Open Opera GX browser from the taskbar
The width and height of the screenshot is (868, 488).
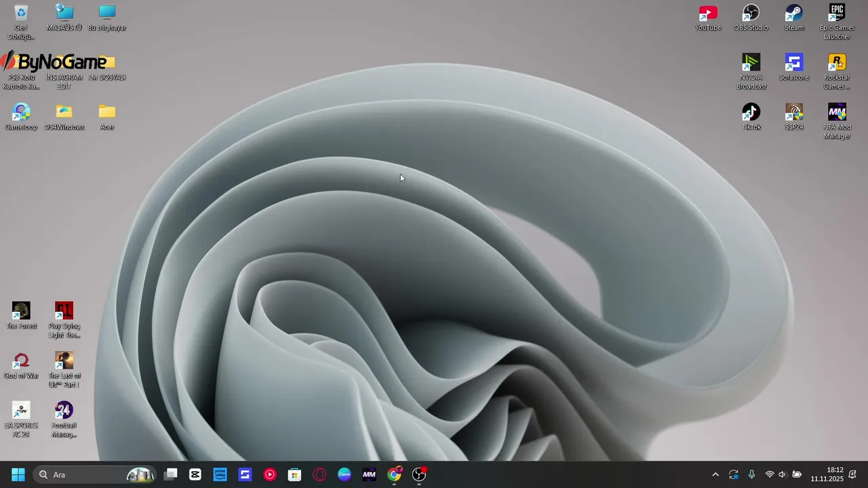coord(319,474)
